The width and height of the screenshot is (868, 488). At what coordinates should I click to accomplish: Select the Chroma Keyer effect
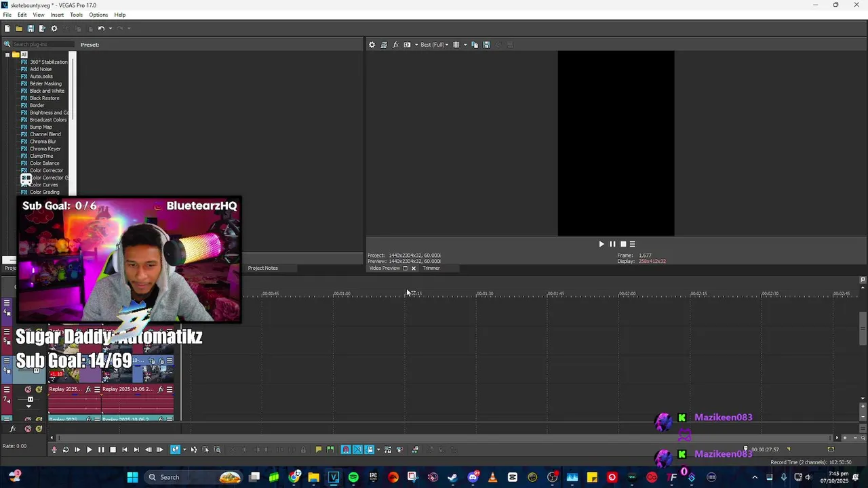point(45,148)
